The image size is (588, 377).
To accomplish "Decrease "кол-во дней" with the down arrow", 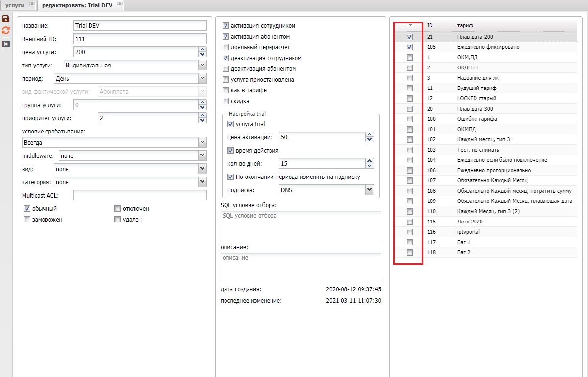I will click(370, 166).
